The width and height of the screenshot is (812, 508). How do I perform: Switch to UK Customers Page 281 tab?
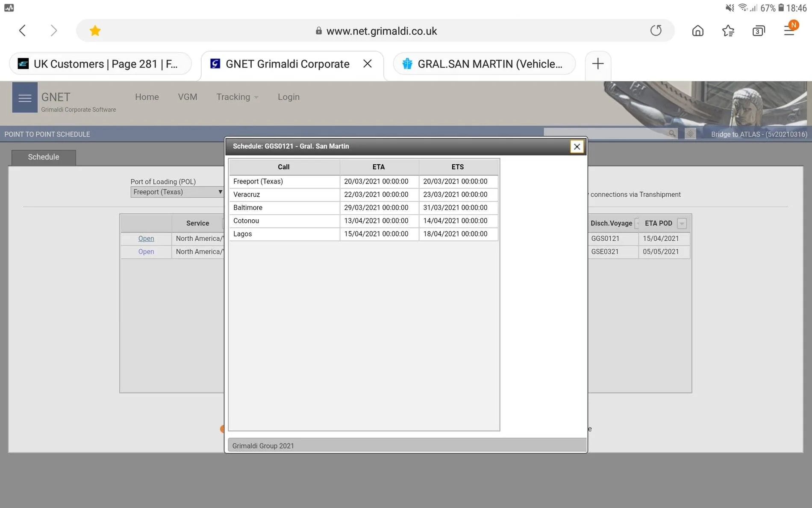100,64
